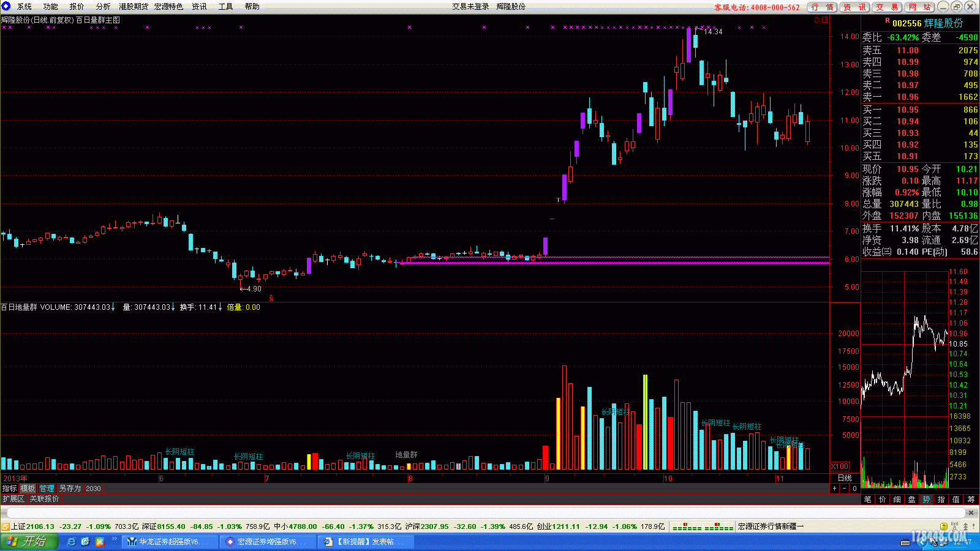Open the 帮助 menu

pyautogui.click(x=252, y=6)
